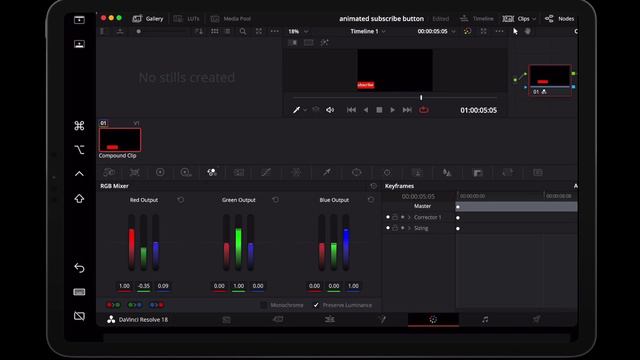Viewport: 640px width, 360px height.
Task: Open the Curves palette
Action: pos(266,172)
